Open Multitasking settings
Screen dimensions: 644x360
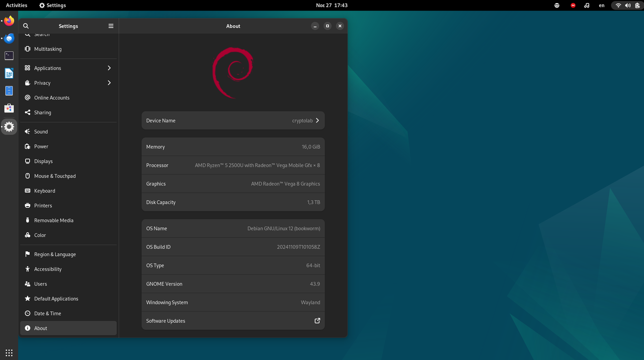tap(68, 49)
